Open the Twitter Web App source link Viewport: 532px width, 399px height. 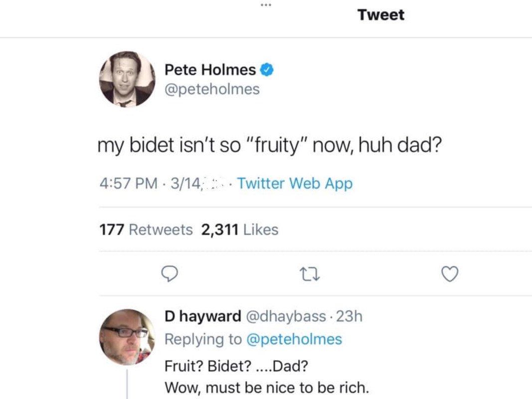click(x=295, y=184)
